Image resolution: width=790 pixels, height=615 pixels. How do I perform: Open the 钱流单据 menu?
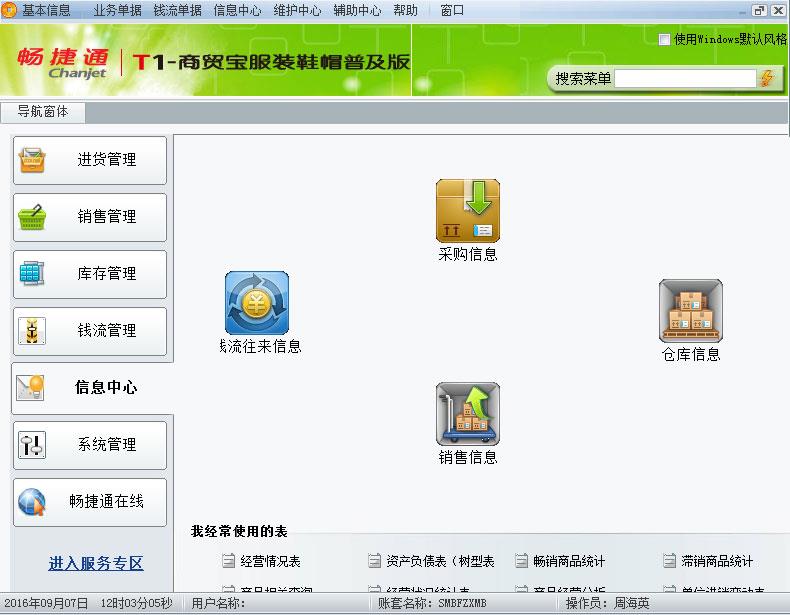(177, 10)
